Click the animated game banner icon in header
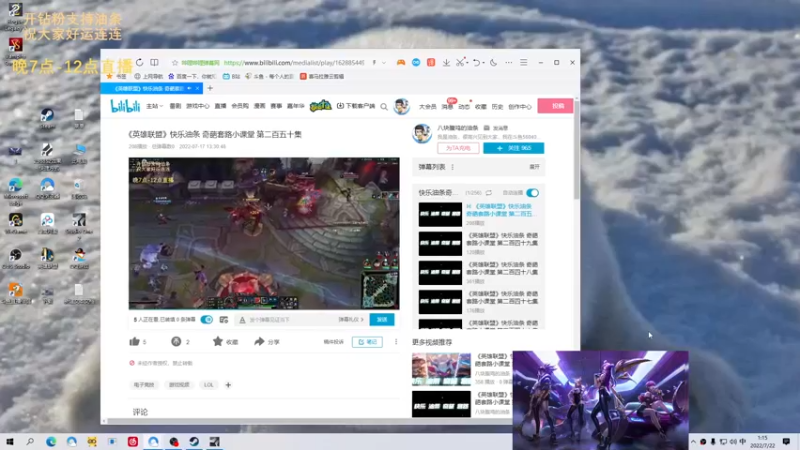Image resolution: width=800 pixels, height=450 pixels. [x=320, y=106]
